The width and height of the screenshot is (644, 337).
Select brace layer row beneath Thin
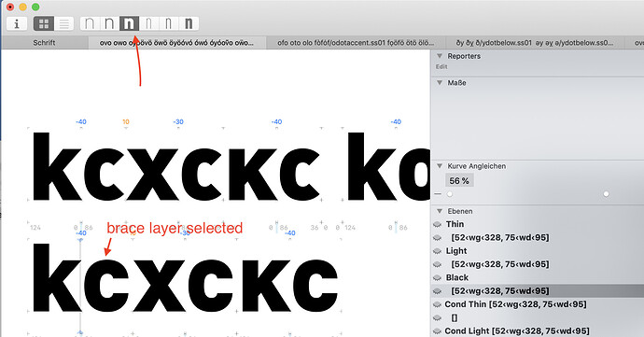tap(538, 237)
